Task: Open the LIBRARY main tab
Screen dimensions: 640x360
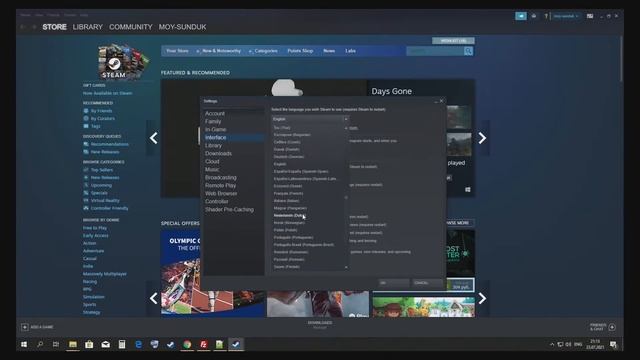Action: [x=88, y=27]
